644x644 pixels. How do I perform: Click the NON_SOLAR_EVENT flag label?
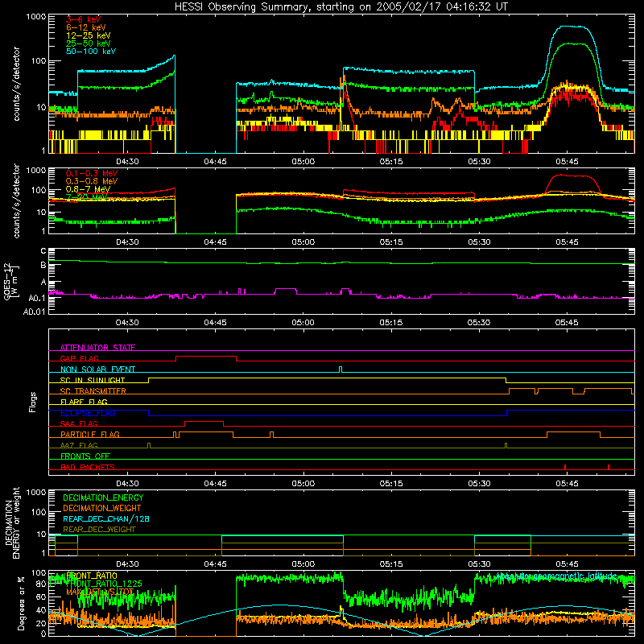click(97, 369)
